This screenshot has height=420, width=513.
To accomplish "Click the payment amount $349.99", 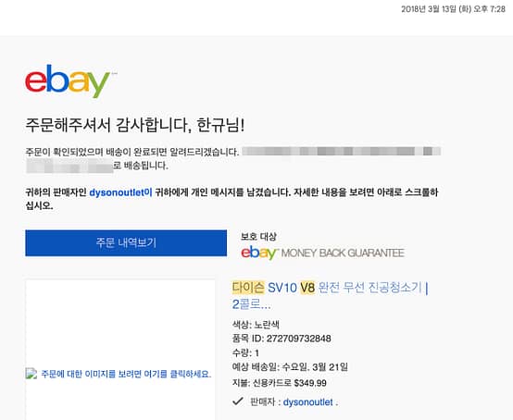I will click(x=310, y=383).
